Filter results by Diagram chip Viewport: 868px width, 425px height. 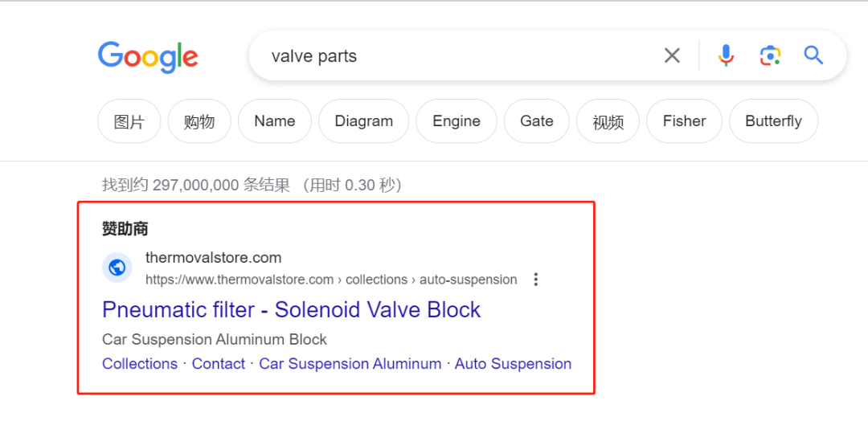(364, 121)
